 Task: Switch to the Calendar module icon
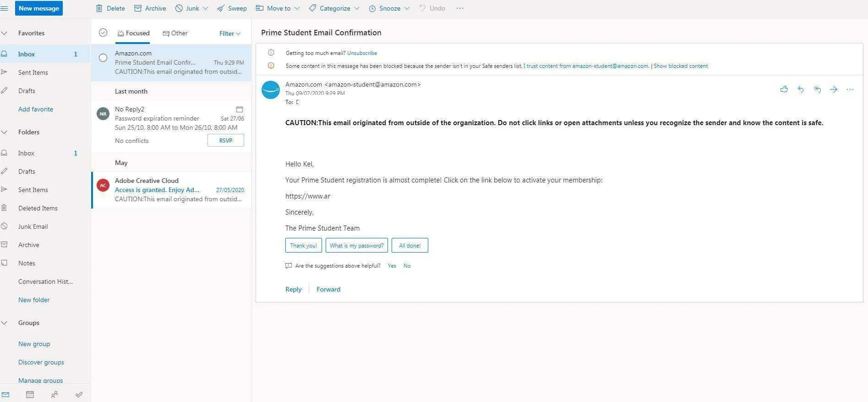tap(30, 394)
